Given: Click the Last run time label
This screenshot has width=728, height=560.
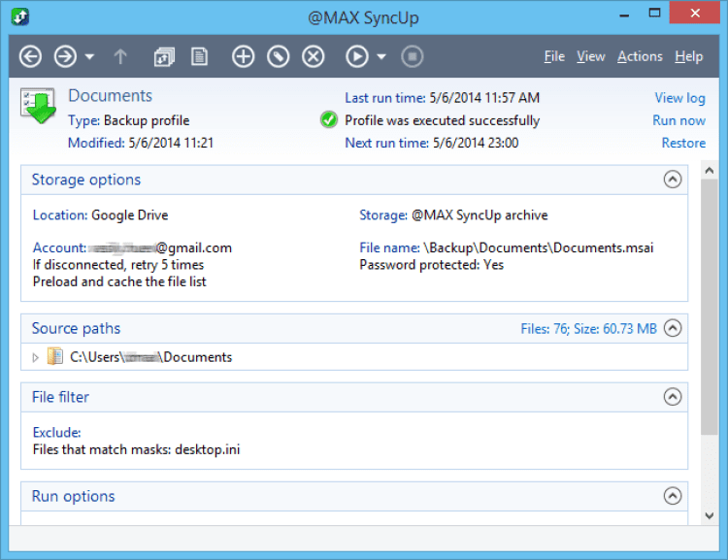Looking at the screenshot, I should coord(385,98).
